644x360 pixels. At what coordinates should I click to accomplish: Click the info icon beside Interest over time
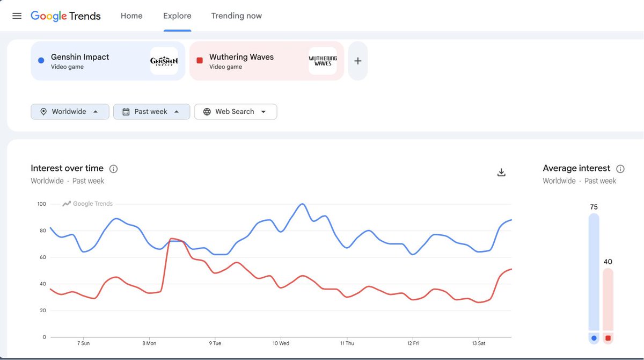coord(113,169)
